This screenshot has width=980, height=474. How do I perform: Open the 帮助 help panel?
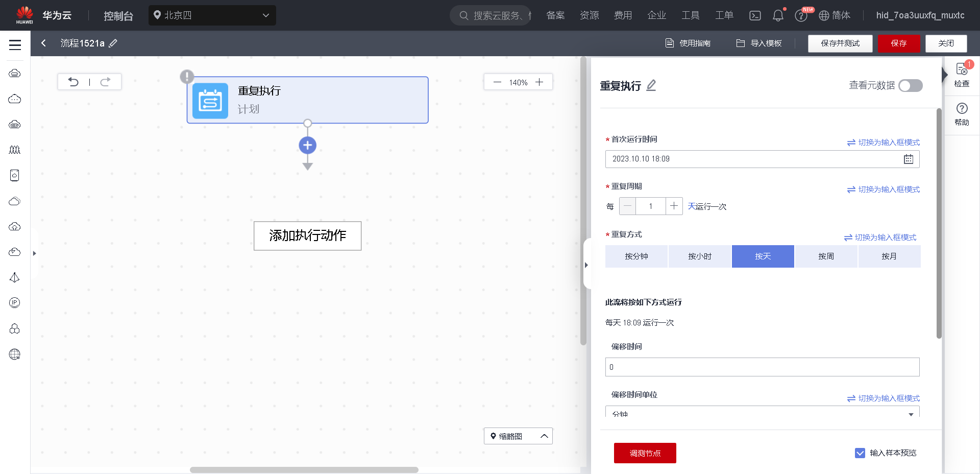tap(962, 114)
